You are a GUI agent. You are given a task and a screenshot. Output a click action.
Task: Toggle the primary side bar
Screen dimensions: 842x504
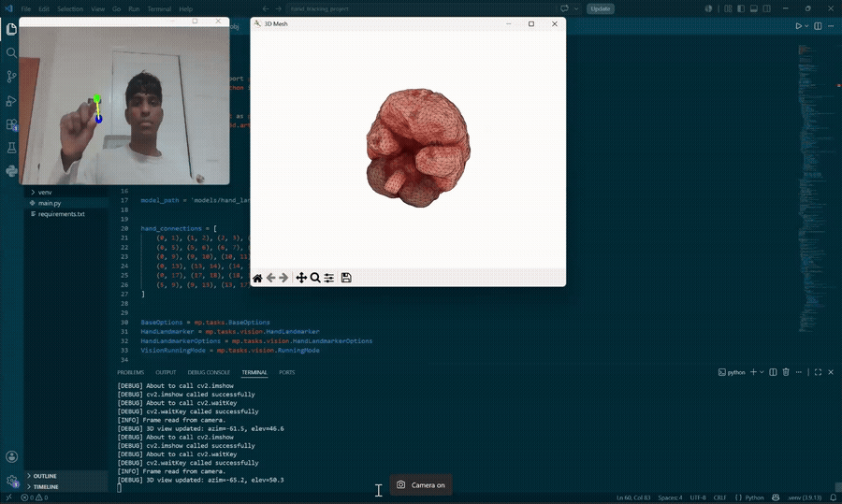[x=741, y=8]
